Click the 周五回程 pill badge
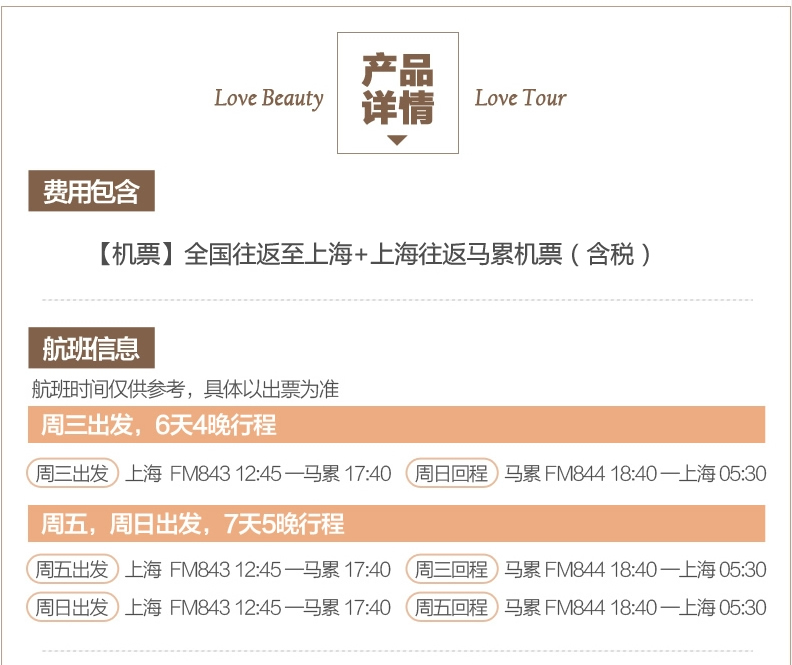The width and height of the screenshot is (792, 665). 452,607
